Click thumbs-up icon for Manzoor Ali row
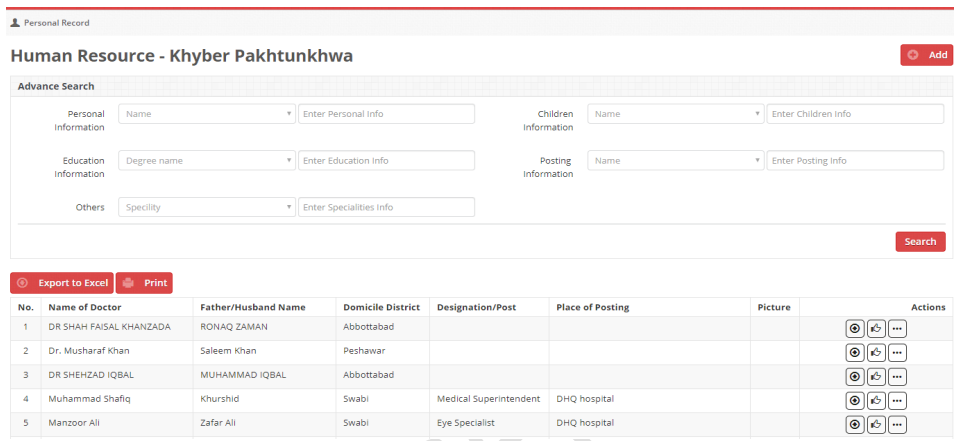Screen dimensions: 961x441 (x=876, y=424)
